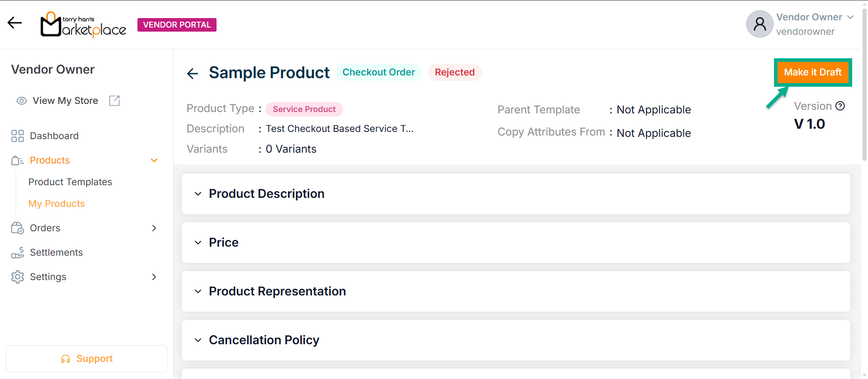868x379 pixels.
Task: Click the Make it Draft button
Action: pos(812,72)
